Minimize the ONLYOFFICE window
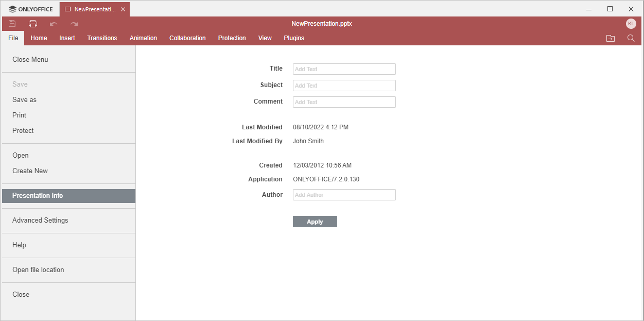The width and height of the screenshot is (644, 321). (589, 9)
